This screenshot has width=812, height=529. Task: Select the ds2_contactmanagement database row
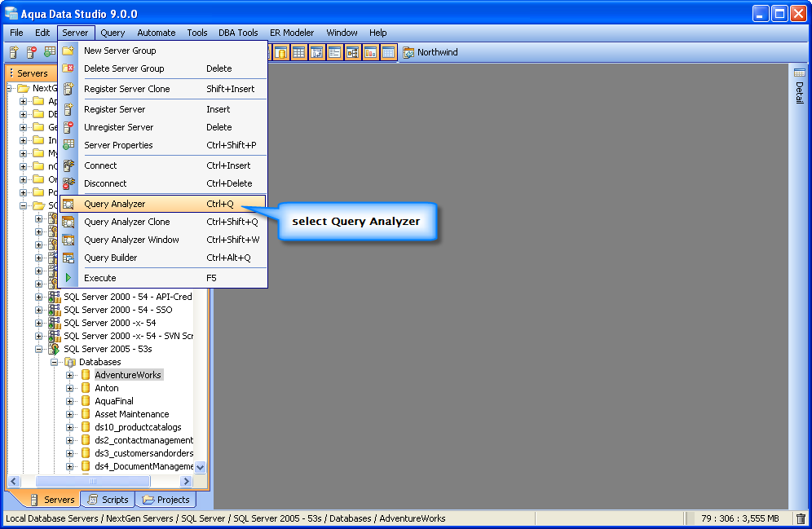point(144,440)
